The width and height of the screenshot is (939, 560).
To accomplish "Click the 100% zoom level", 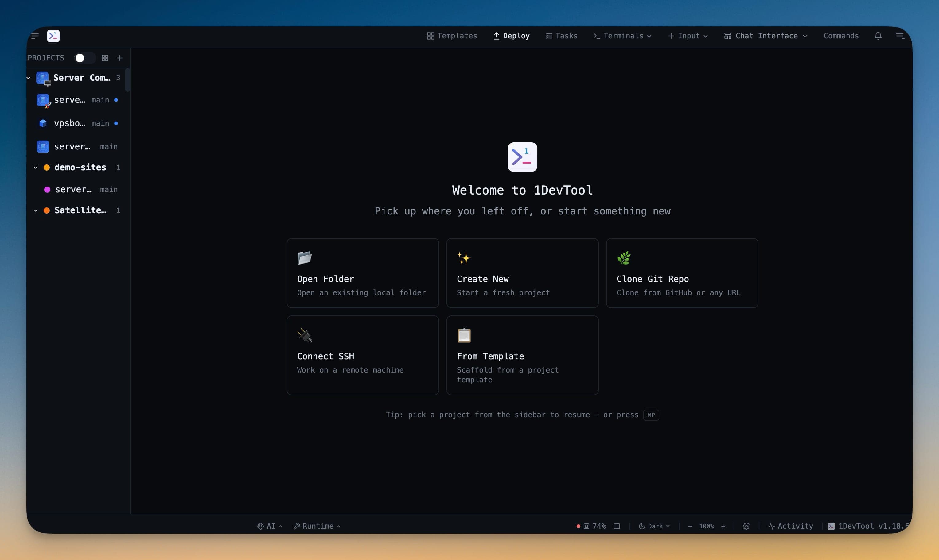I will click(x=707, y=526).
